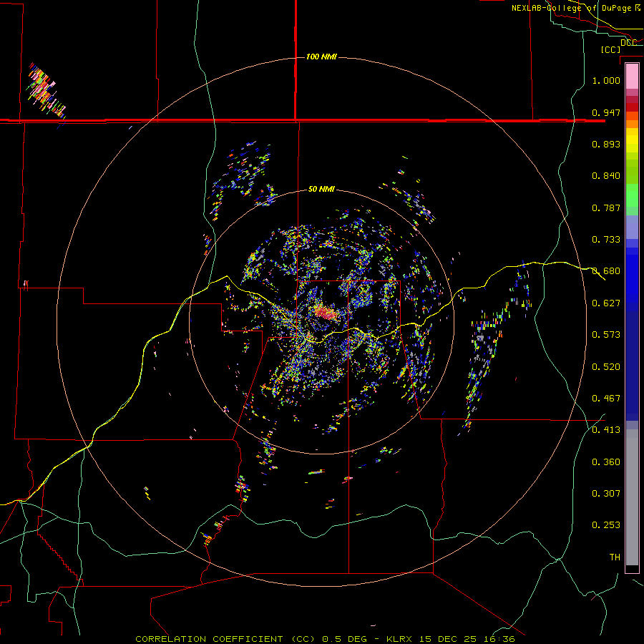
Task: Click the isolated echo patch in top-left corner
Action: pyautogui.click(x=45, y=91)
